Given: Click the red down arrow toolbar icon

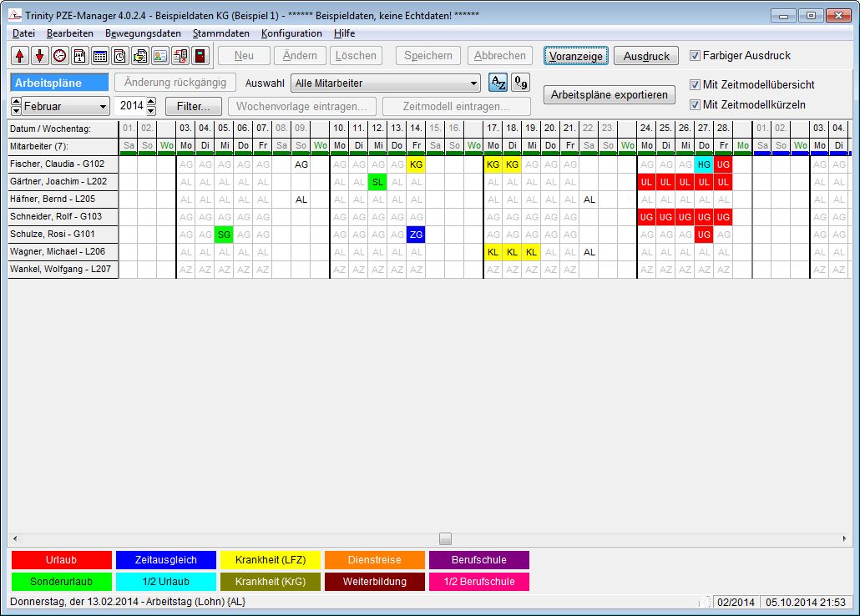Looking at the screenshot, I should 39,56.
